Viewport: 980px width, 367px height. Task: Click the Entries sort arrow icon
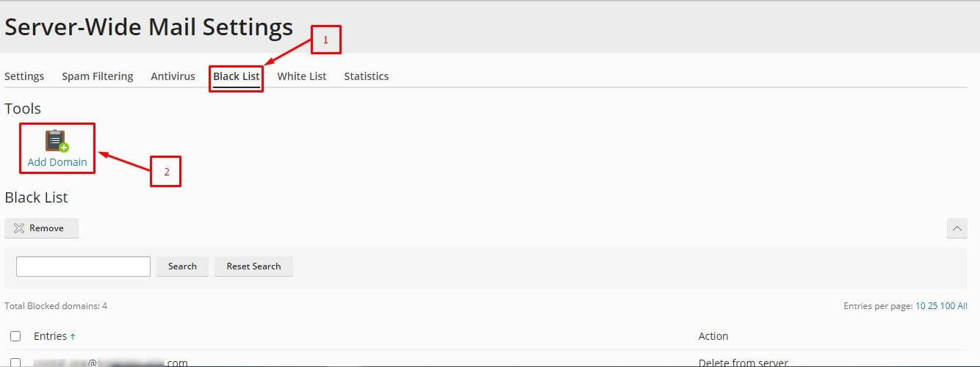pyautogui.click(x=73, y=336)
